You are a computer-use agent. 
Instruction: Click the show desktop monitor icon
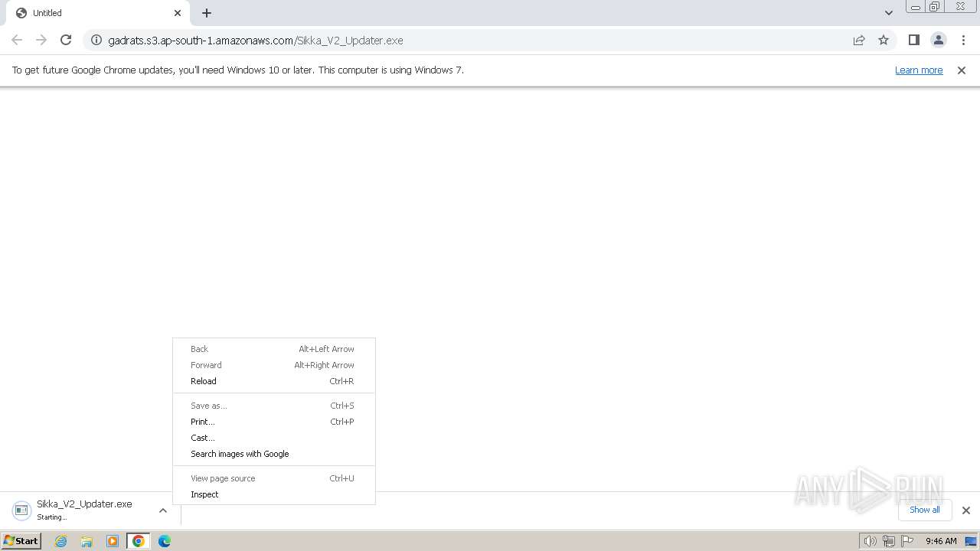coord(971,541)
